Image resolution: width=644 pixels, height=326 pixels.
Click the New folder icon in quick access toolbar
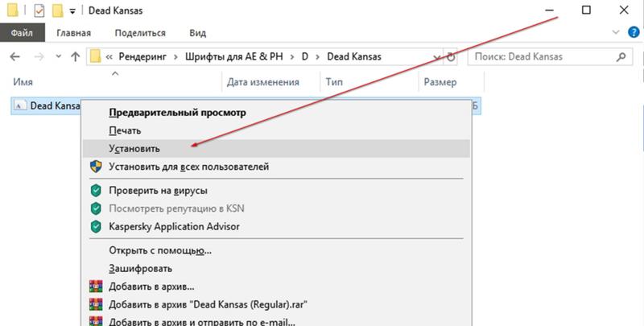(x=57, y=10)
